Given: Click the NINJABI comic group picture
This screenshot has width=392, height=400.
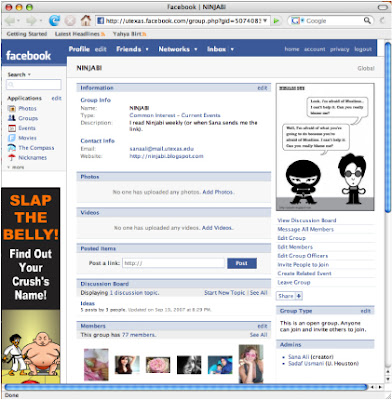Looking at the screenshot, I should [325, 147].
